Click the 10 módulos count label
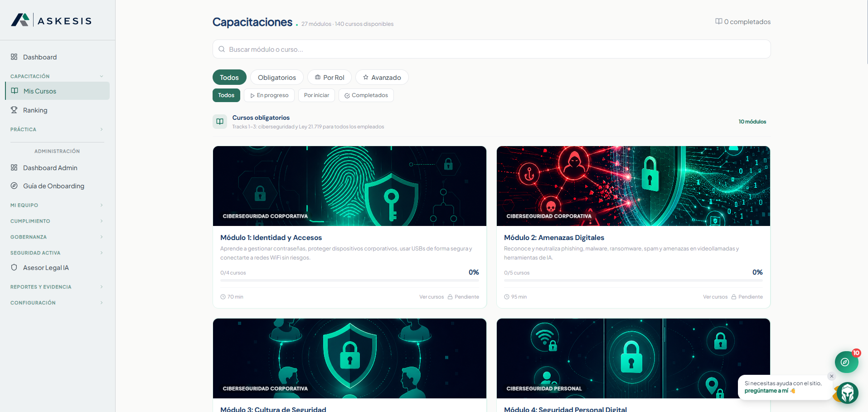The image size is (868, 412). click(752, 122)
